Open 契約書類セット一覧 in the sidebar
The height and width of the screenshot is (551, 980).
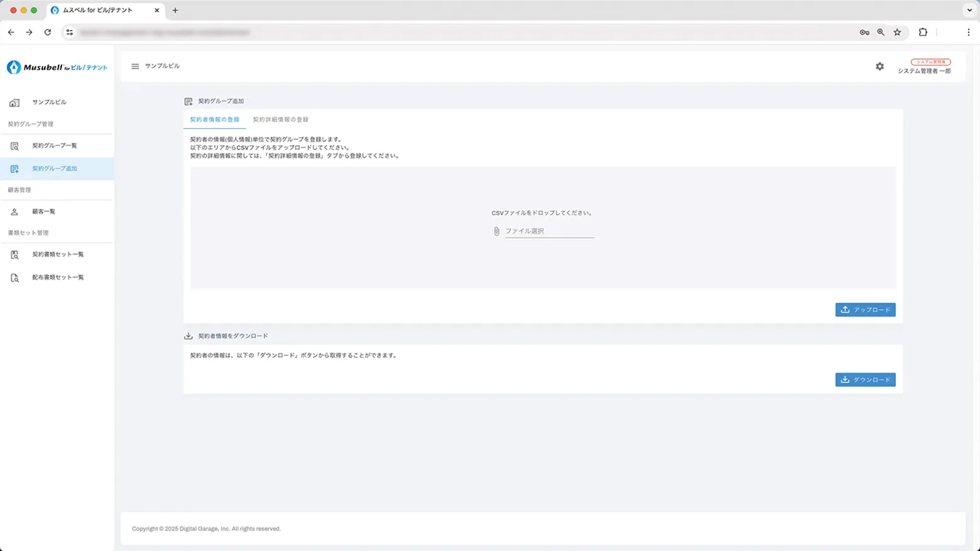click(x=58, y=254)
